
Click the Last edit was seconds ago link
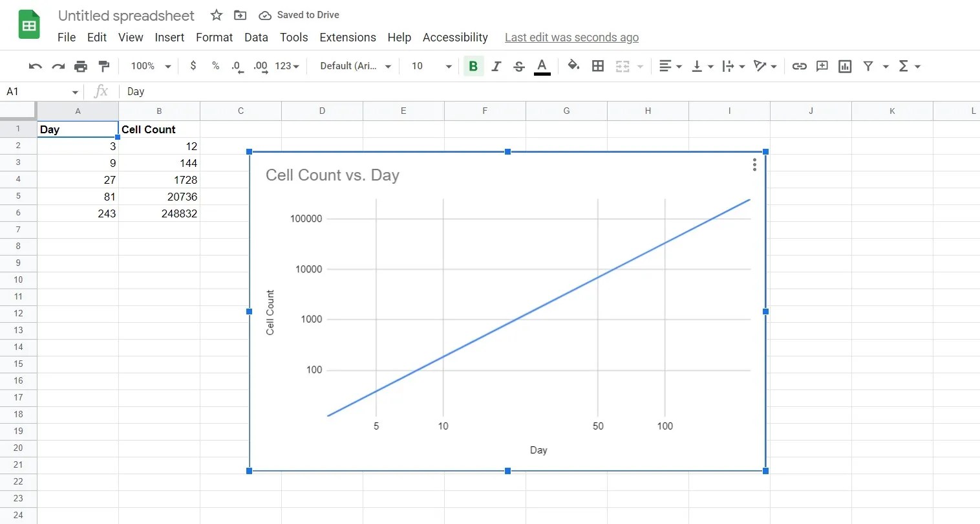click(571, 38)
